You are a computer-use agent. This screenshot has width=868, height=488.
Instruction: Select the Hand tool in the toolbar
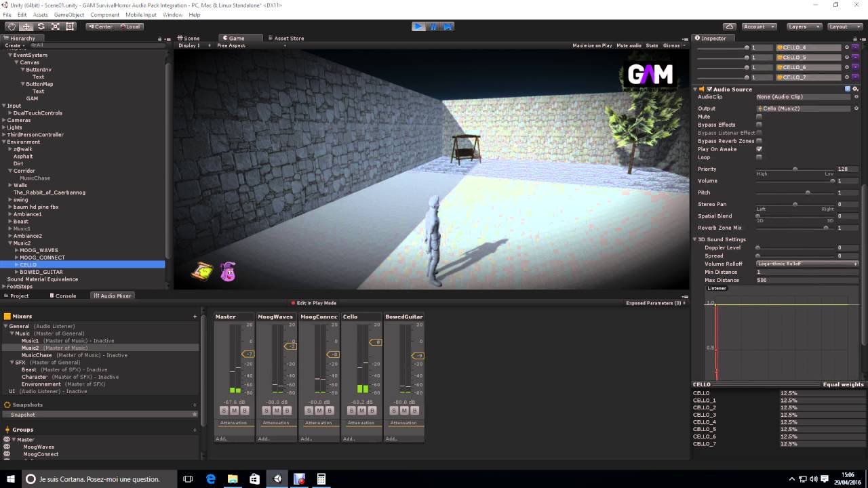coord(12,26)
